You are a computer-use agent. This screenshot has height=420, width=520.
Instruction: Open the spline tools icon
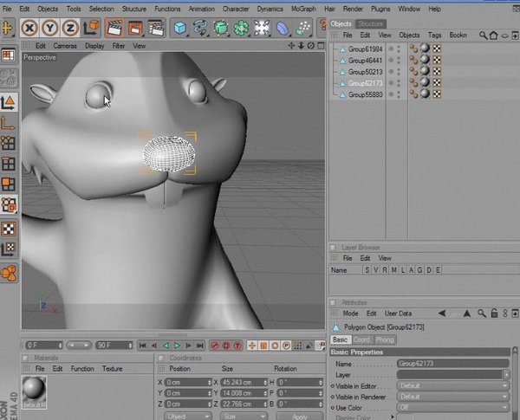[x=201, y=28]
